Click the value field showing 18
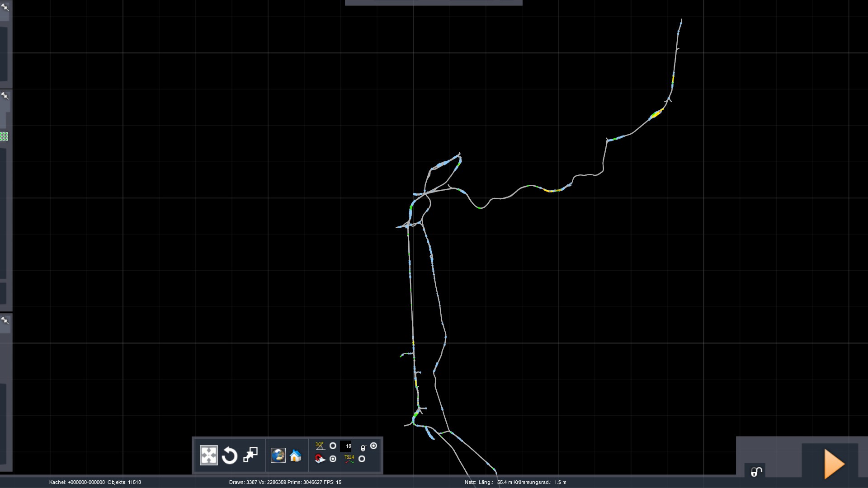Viewport: 868px width, 488px height. (346, 446)
